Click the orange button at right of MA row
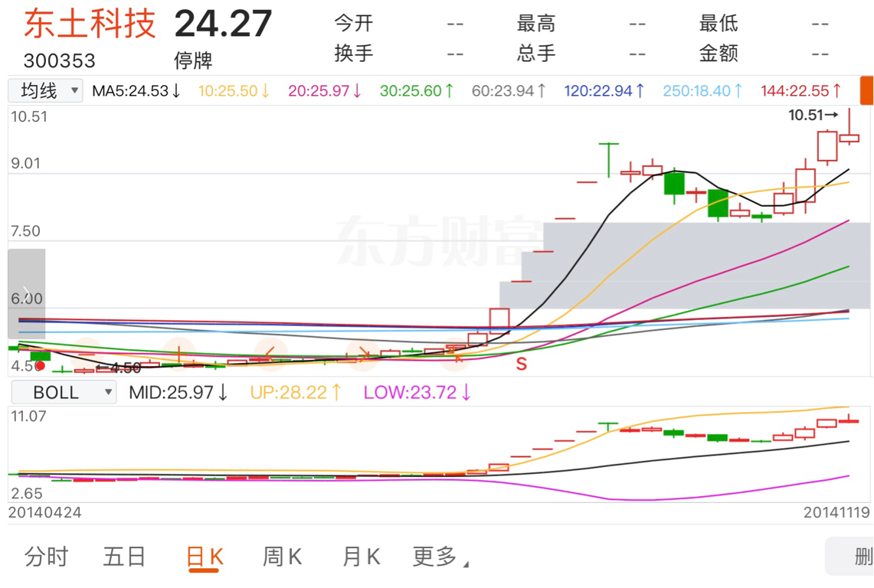 click(x=867, y=90)
